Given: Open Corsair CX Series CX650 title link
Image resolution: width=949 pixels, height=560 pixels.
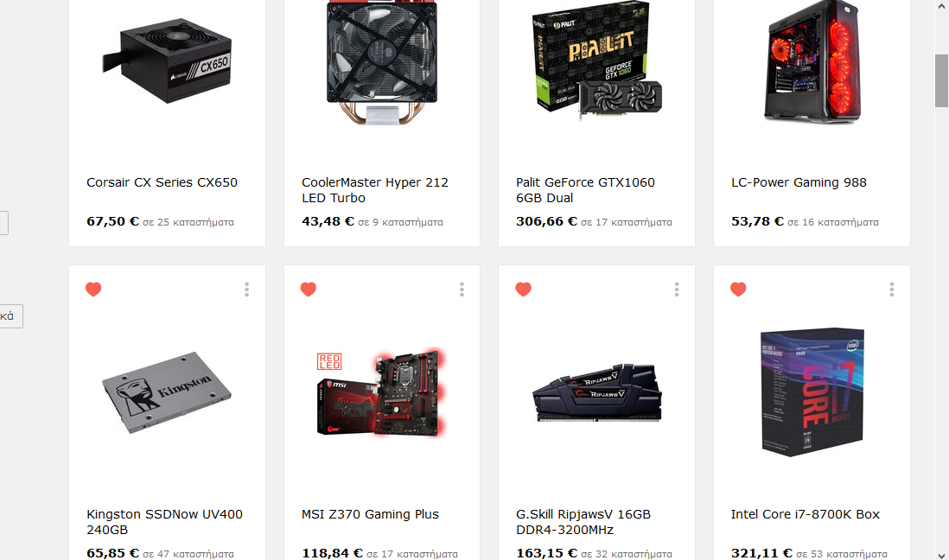Looking at the screenshot, I should [162, 182].
